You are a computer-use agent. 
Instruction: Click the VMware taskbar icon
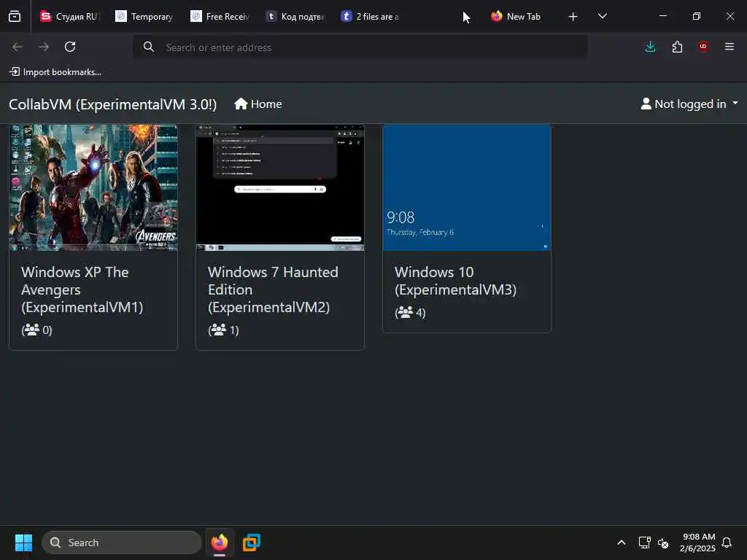252,542
